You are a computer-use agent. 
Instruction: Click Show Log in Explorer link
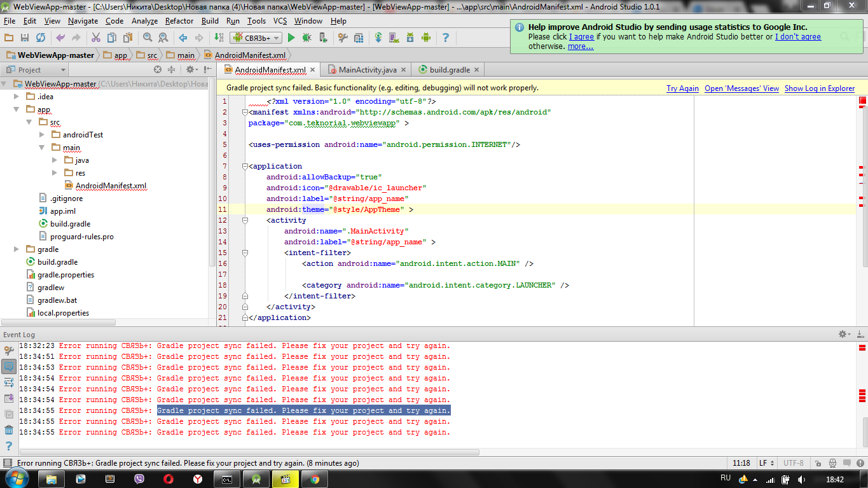pyautogui.click(x=820, y=88)
